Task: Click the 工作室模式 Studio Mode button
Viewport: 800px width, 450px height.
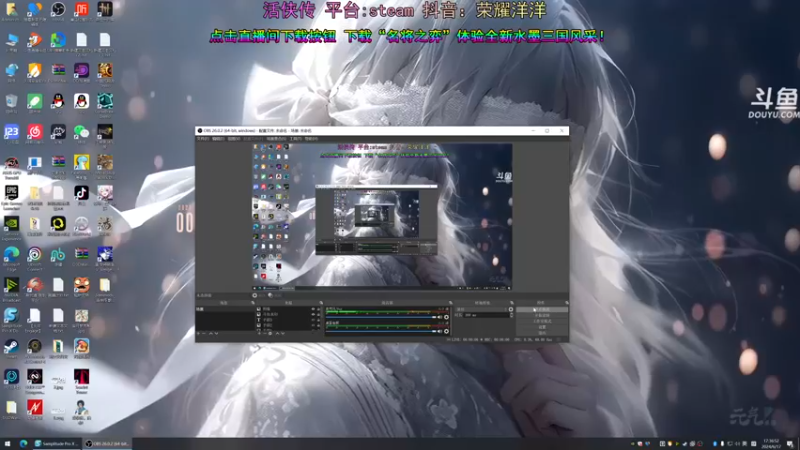Action: (x=541, y=321)
